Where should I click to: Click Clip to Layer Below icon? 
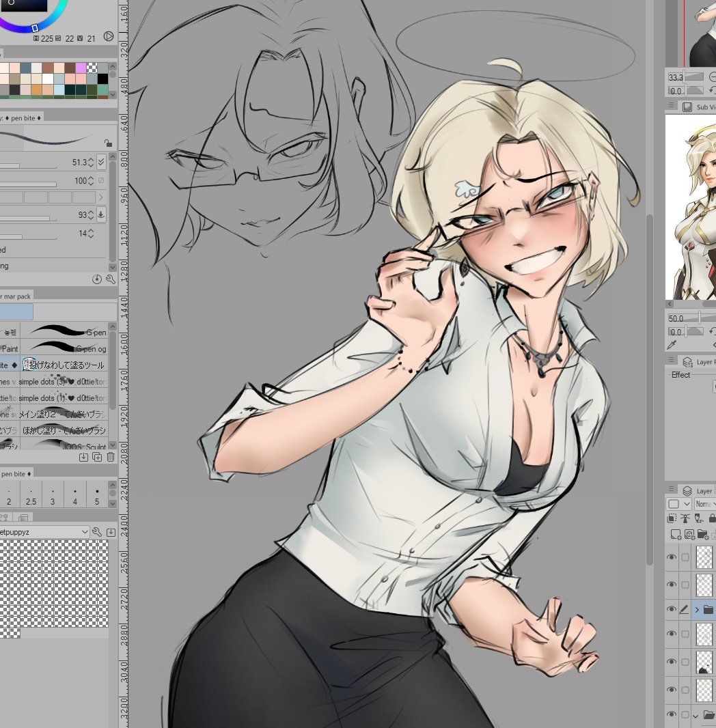(672, 518)
